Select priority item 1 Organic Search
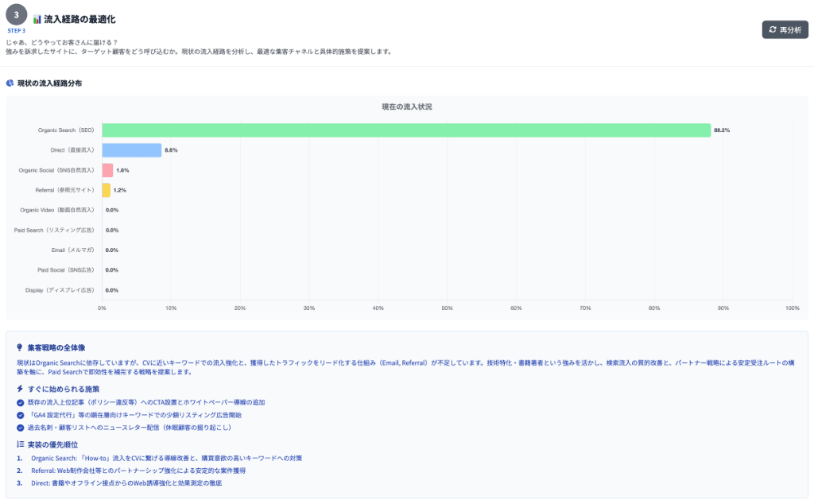This screenshot has width=814, height=504. [166, 459]
